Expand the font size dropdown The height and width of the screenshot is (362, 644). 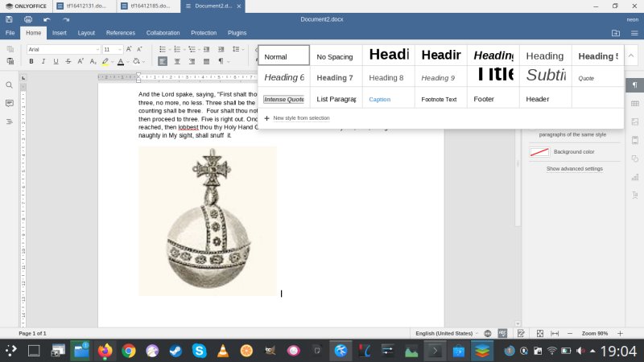(118, 49)
